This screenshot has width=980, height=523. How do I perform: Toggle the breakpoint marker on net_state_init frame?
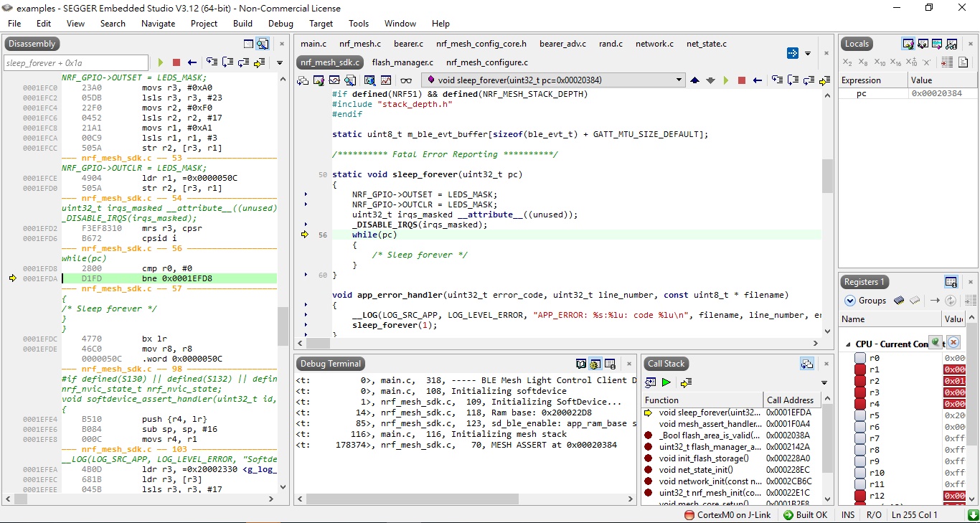[x=649, y=470]
